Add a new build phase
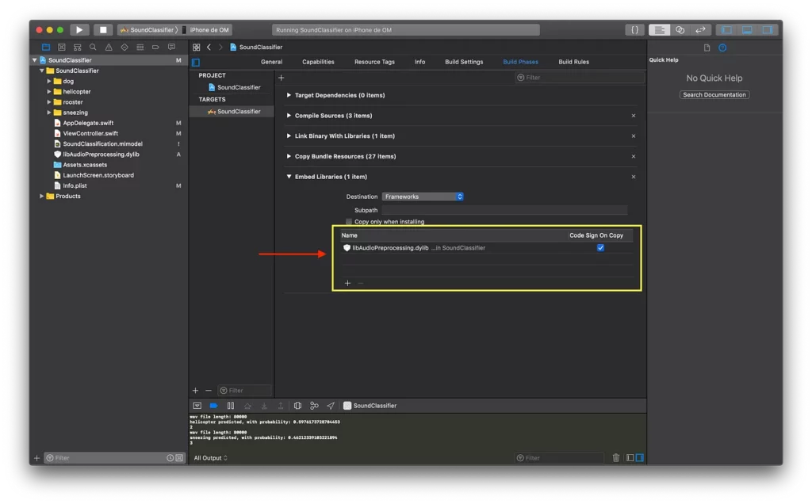The image size is (812, 504). click(282, 78)
